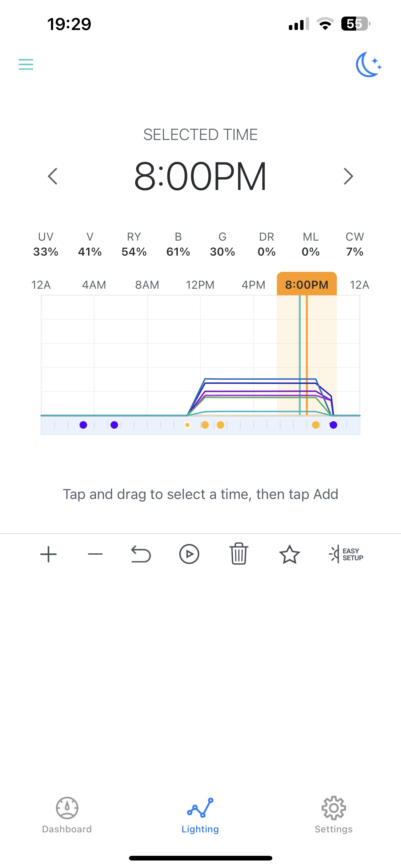Tap the minus icon to remove point

point(95,554)
